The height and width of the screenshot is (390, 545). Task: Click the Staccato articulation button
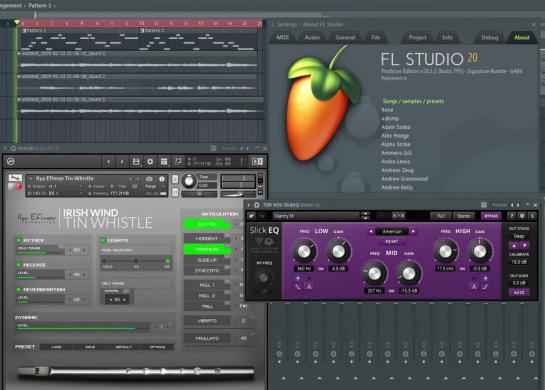click(x=207, y=270)
